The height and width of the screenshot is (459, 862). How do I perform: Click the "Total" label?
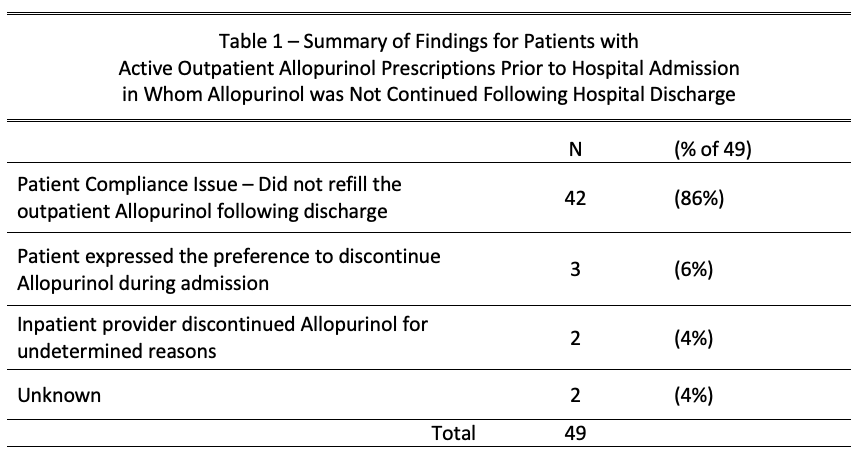[x=453, y=433]
